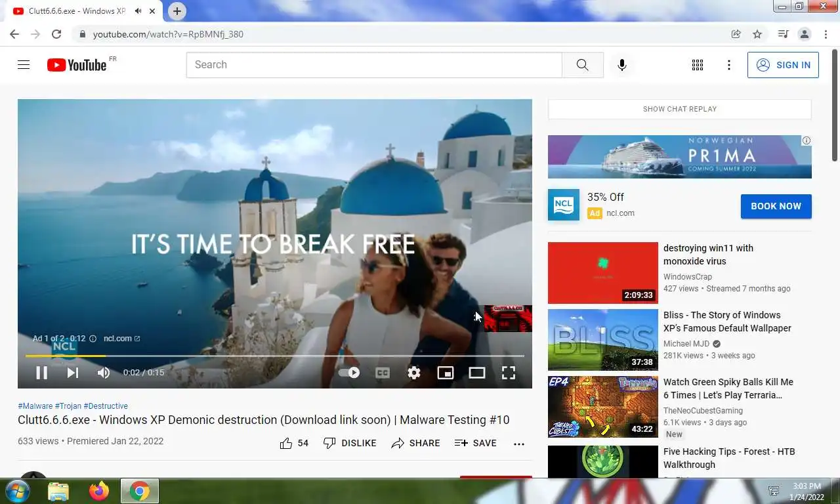Share this page icon in address bar
The image size is (840, 504).
tap(736, 34)
